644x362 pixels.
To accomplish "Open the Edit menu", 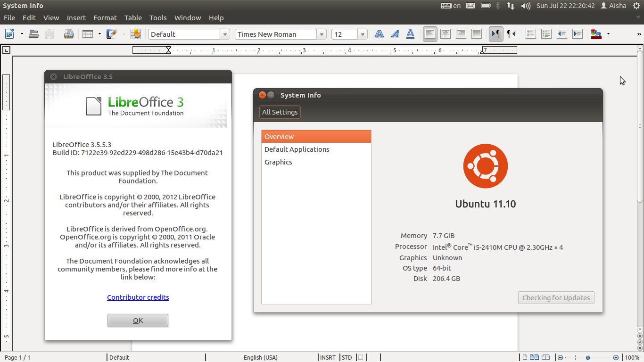I will point(29,18).
